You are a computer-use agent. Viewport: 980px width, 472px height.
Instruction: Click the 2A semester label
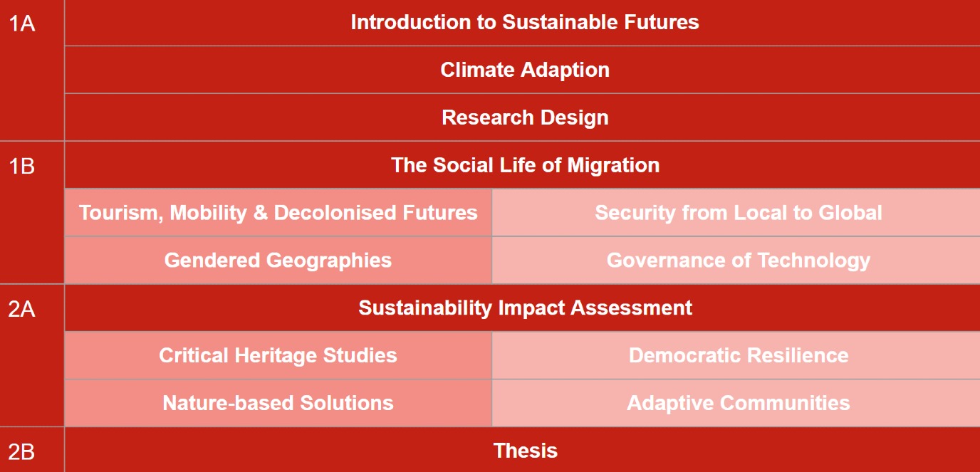pyautogui.click(x=21, y=309)
